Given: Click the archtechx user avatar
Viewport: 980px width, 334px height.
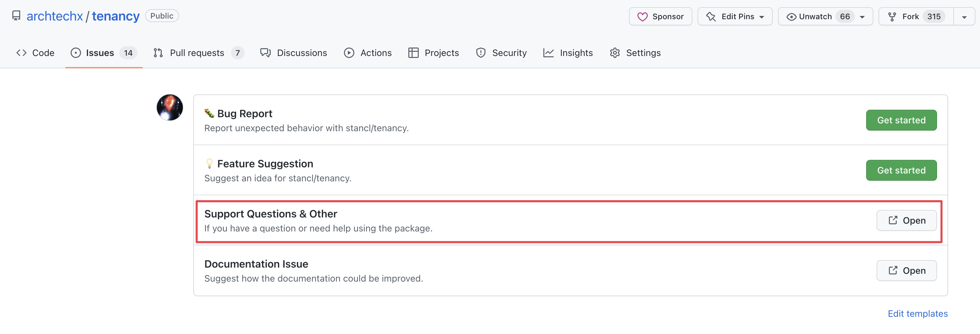Looking at the screenshot, I should click(170, 107).
